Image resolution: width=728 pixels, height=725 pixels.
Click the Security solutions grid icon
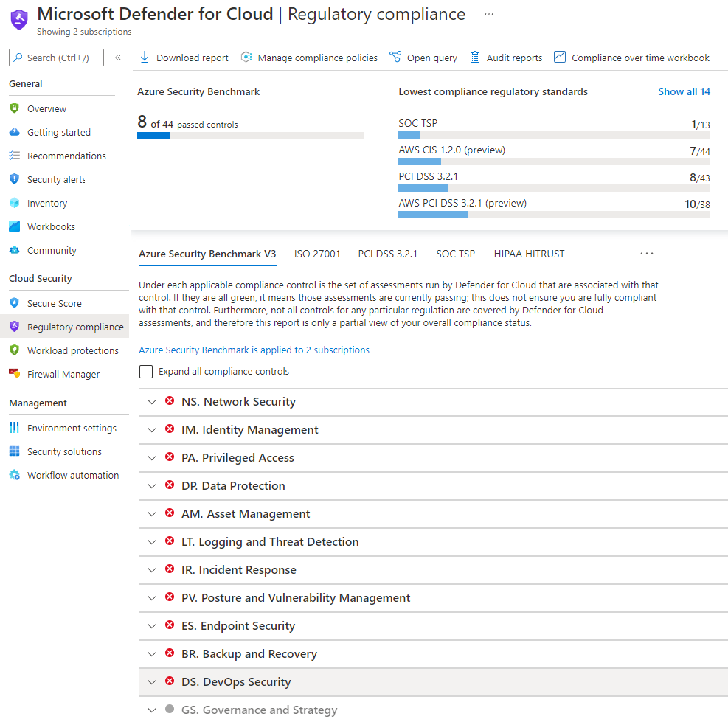pos(15,451)
